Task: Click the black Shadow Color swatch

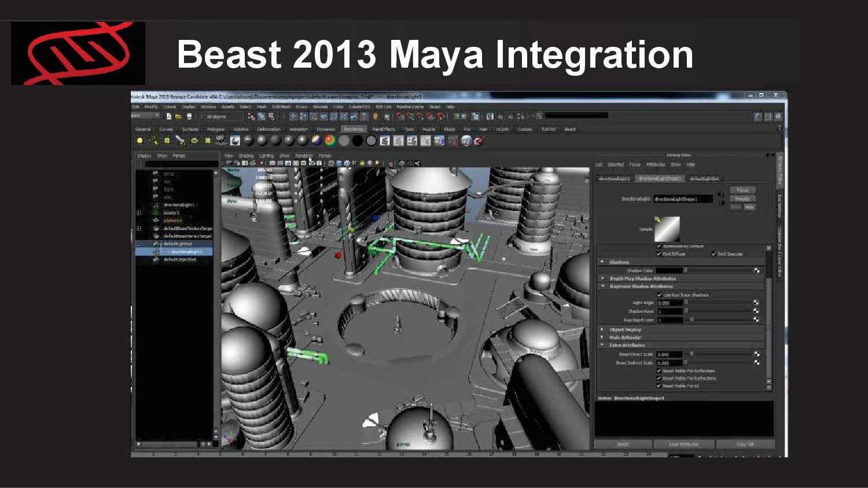Action: click(669, 271)
